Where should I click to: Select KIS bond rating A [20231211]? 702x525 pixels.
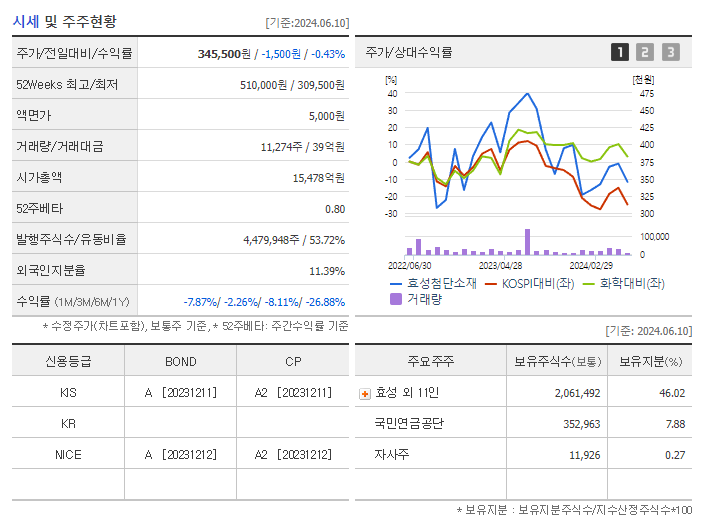(x=180, y=393)
